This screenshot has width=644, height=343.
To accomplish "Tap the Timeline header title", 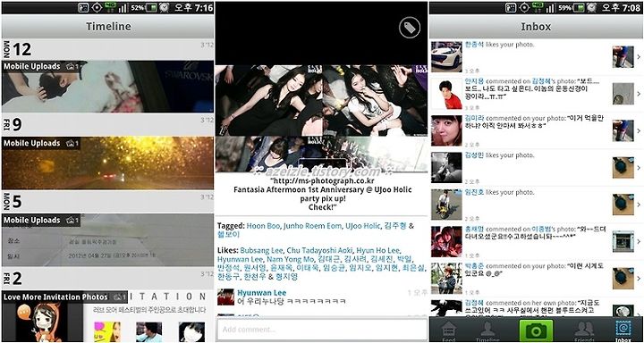I will coord(108,26).
